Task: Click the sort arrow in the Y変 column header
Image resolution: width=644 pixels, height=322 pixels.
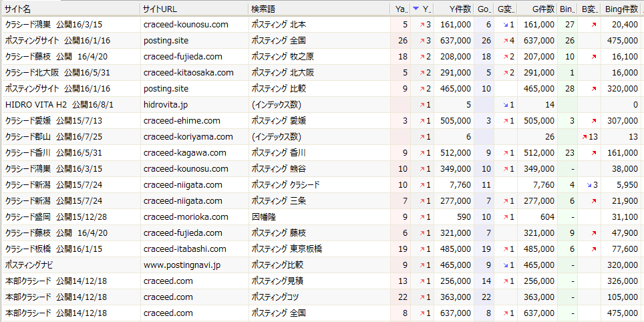Action: (416, 9)
